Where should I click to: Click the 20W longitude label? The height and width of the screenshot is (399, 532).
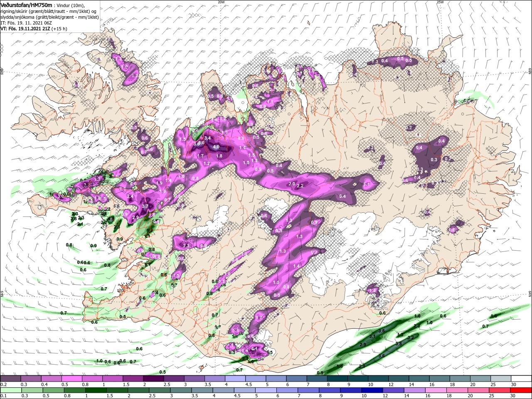(222, 2)
